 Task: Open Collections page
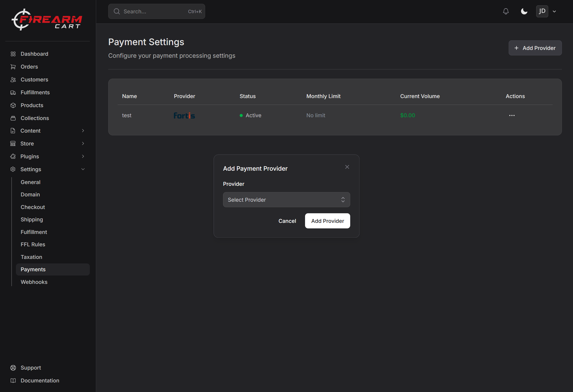pos(35,118)
